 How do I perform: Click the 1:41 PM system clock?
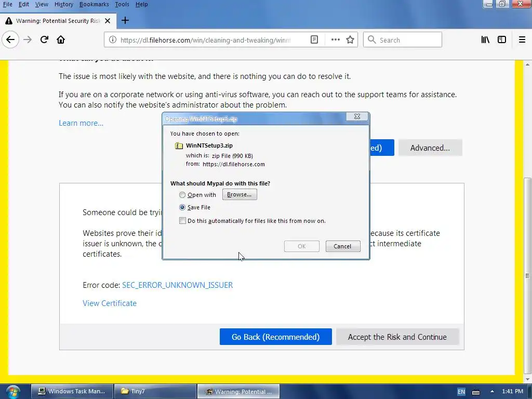[513, 391]
